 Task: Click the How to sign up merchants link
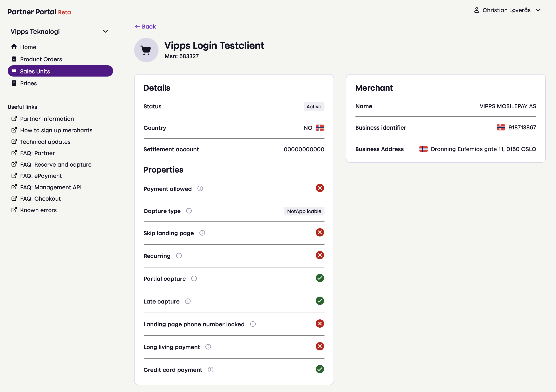tap(56, 130)
